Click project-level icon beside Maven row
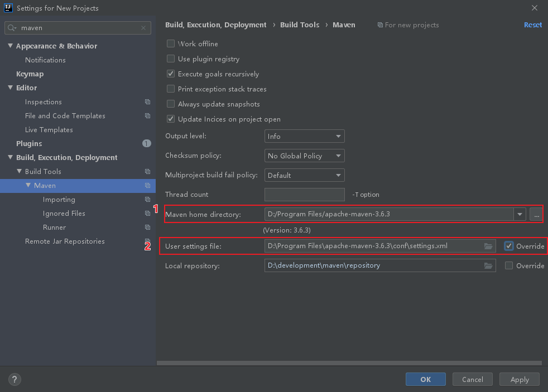This screenshot has width=548, height=392. pos(147,185)
